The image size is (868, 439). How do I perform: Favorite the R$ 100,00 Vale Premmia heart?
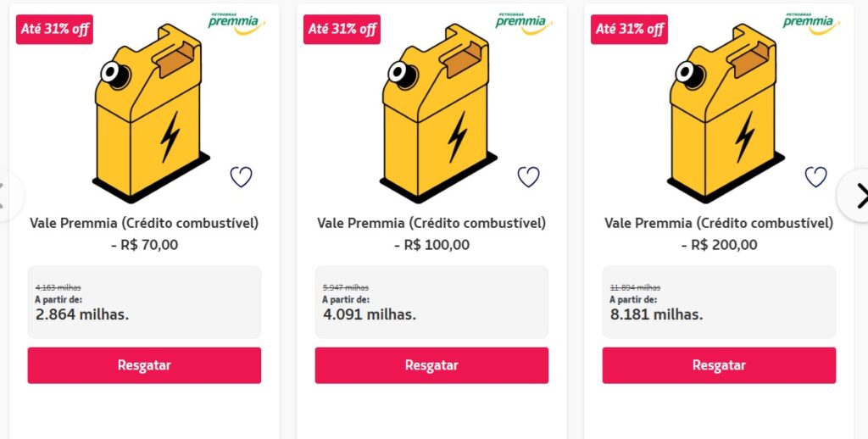[x=529, y=177]
